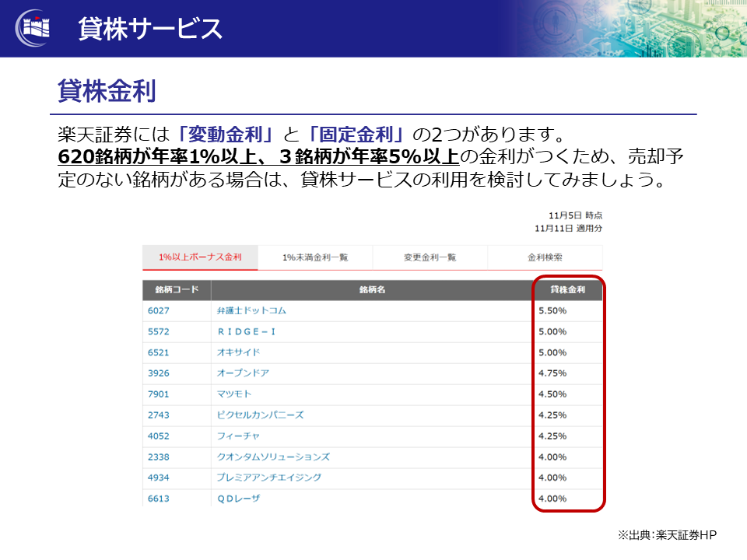This screenshot has width=747, height=560.
Task: Open the 変更金利一覧 tab
Action: (x=430, y=257)
